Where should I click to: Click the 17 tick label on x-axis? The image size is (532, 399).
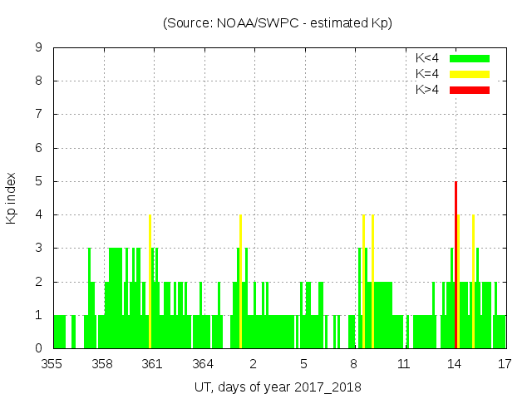(505, 364)
